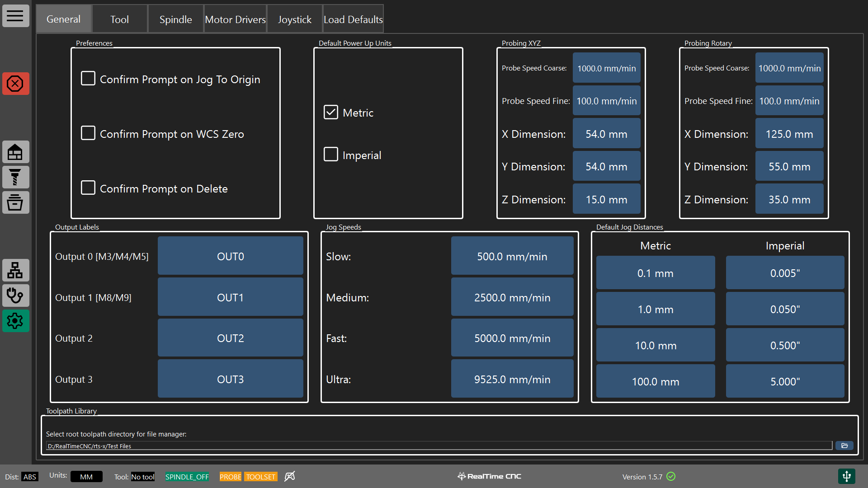The width and height of the screenshot is (868, 488).
Task: Open the file library stack icon
Action: pos(15,202)
